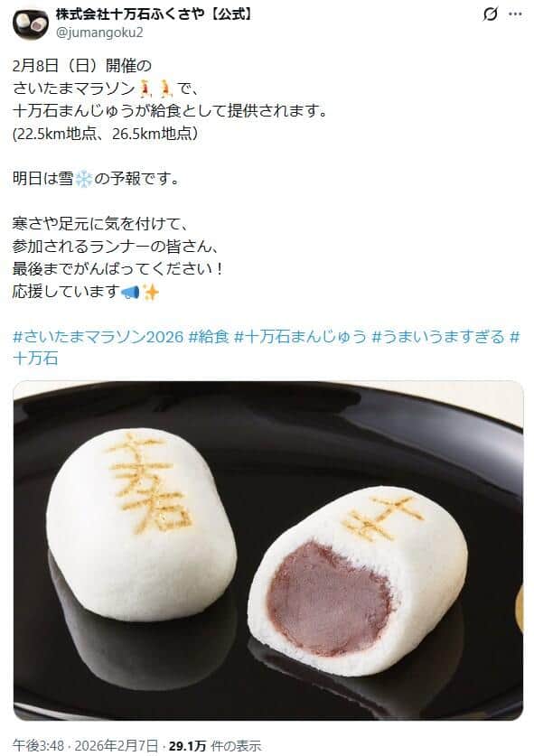534x756 pixels.
Task: Click the whole manju stamped 十万石
Action: [142, 524]
